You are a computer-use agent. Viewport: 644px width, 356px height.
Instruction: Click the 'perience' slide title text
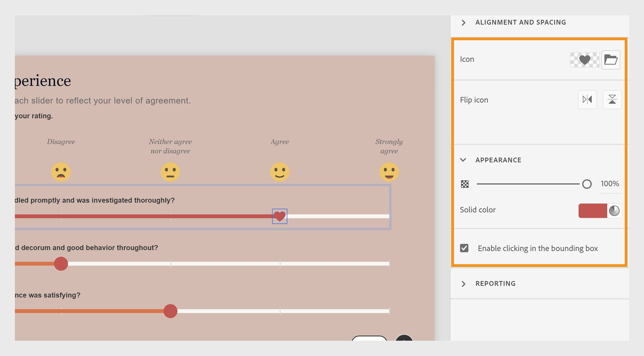(43, 81)
